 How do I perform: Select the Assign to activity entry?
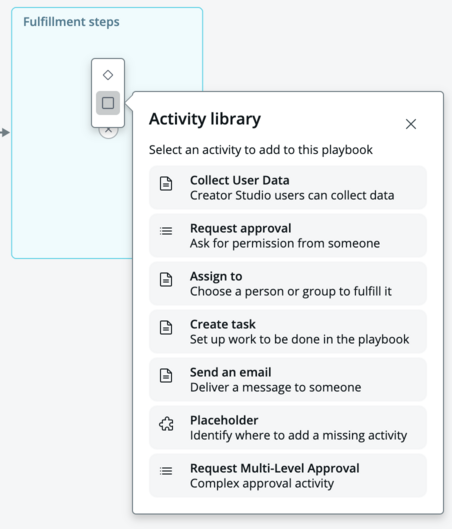pyautogui.click(x=288, y=283)
